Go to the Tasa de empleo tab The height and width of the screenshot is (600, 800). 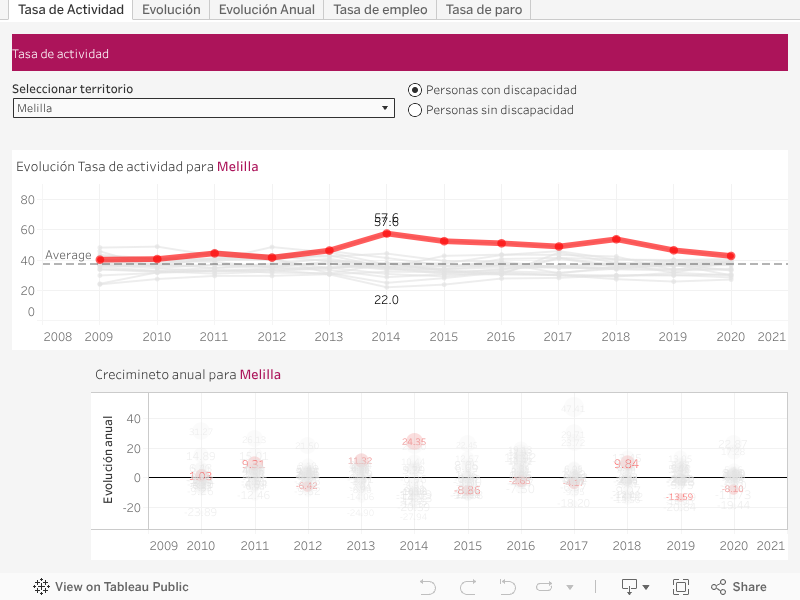(380, 10)
